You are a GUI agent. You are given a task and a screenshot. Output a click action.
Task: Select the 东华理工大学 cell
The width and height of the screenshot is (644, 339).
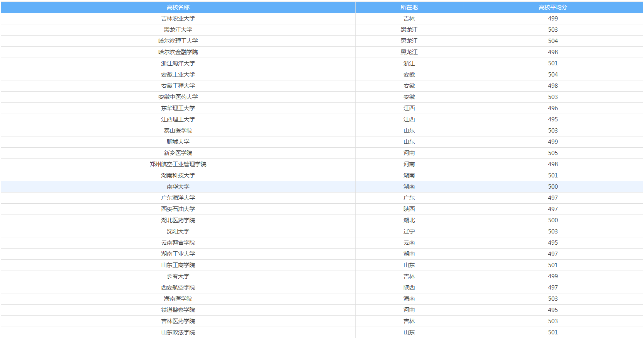click(178, 108)
